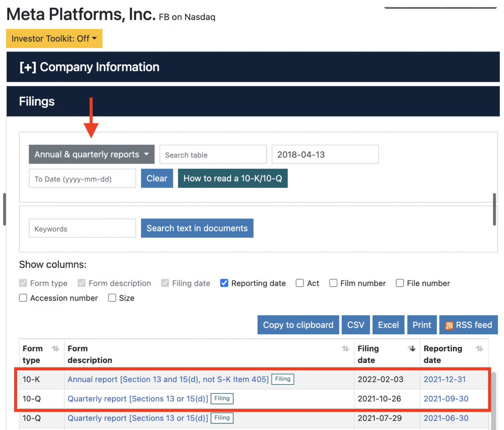Viewport: 504px width, 430px height.
Task: Select the 10-K form type cell
Action: 42,379
